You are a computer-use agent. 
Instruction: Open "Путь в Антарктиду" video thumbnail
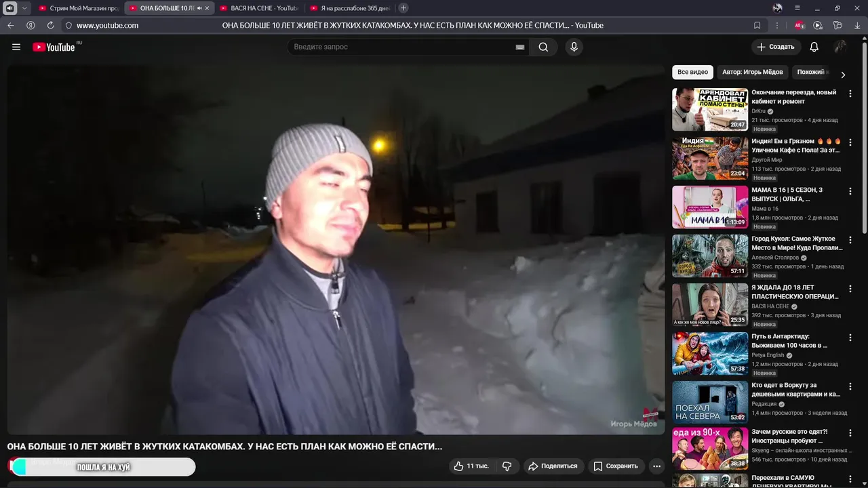tap(710, 353)
